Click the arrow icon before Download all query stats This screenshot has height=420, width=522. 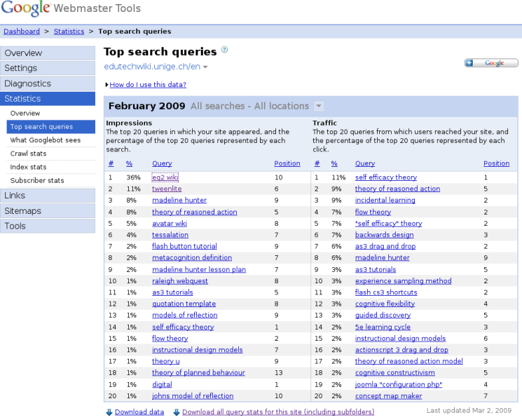177,412
